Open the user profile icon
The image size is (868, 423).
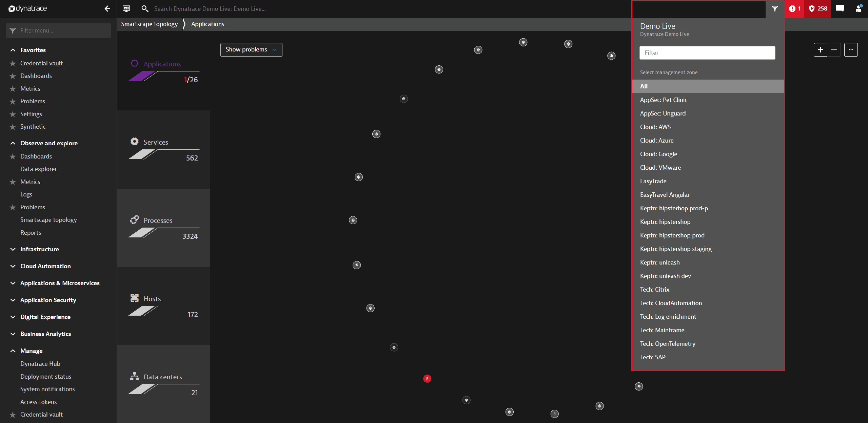[859, 9]
